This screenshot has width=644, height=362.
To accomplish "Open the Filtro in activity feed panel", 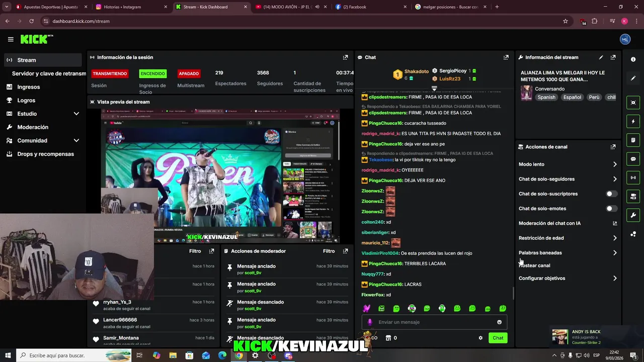I will pos(195,251).
